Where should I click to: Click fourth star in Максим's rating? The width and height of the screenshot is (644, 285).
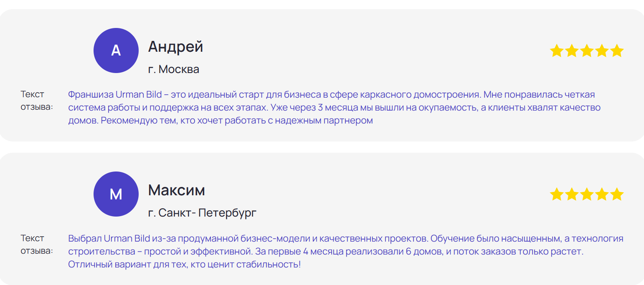tap(602, 194)
